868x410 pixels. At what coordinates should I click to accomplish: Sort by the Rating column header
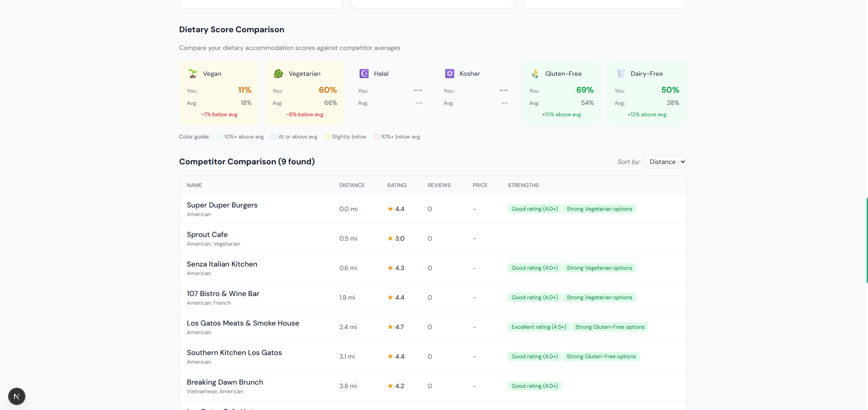396,185
